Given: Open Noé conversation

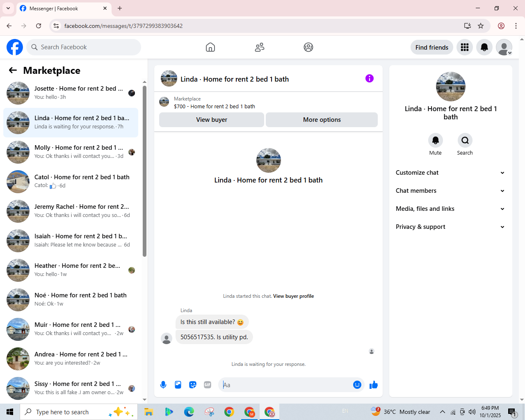Looking at the screenshot, I should click(71, 300).
